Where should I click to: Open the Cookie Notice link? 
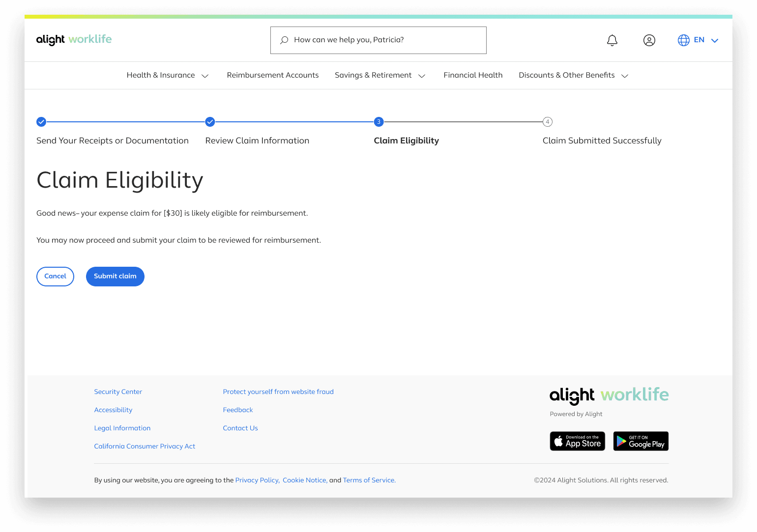coord(305,480)
